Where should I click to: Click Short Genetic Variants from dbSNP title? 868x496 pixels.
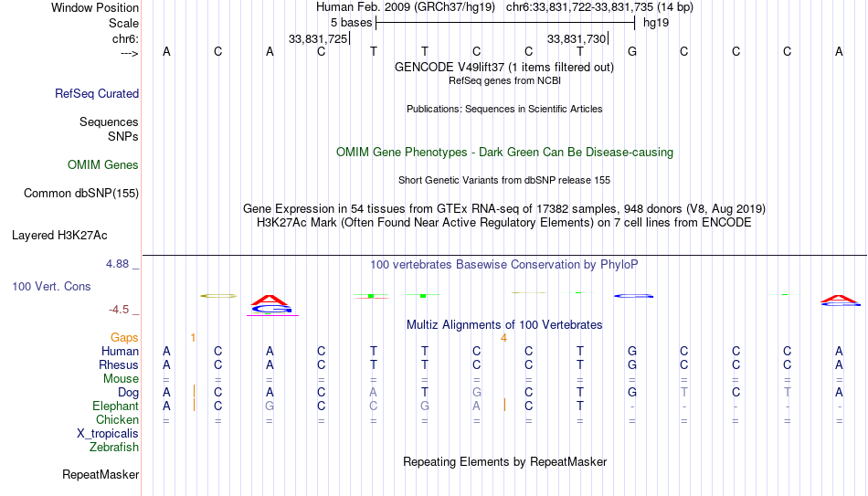(x=504, y=181)
